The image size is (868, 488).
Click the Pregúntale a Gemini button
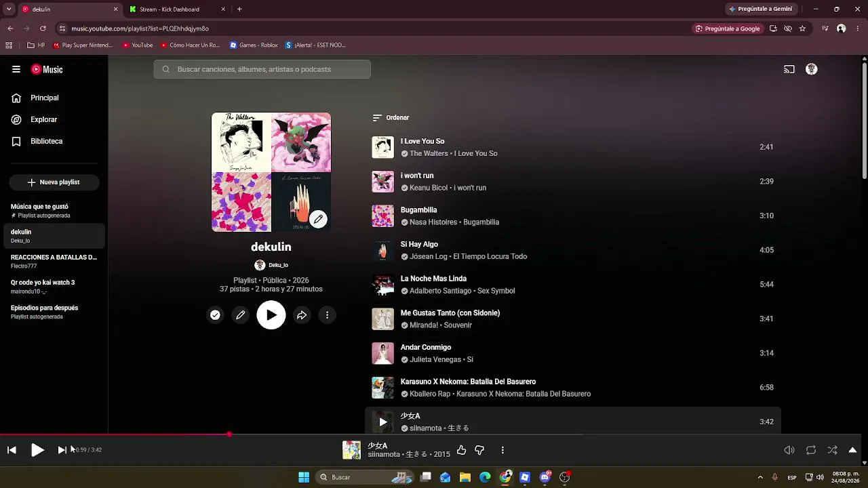(x=760, y=9)
